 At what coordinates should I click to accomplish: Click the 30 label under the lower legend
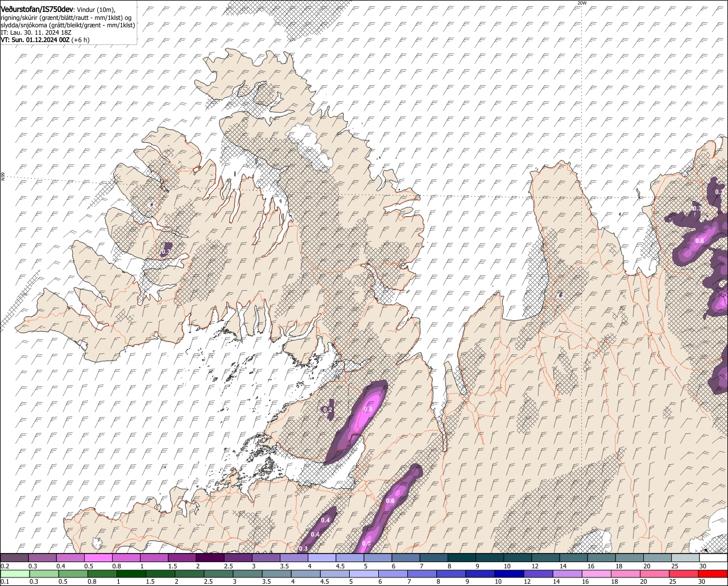click(701, 581)
